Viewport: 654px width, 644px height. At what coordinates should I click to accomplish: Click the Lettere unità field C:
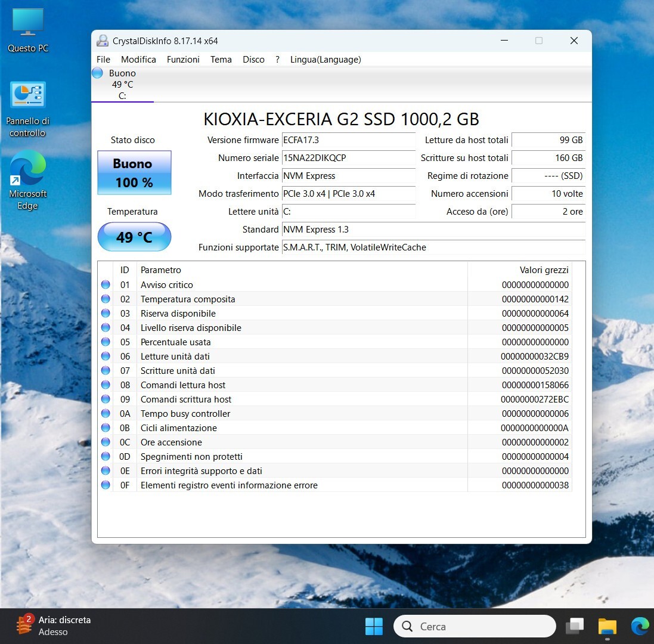[x=349, y=212]
